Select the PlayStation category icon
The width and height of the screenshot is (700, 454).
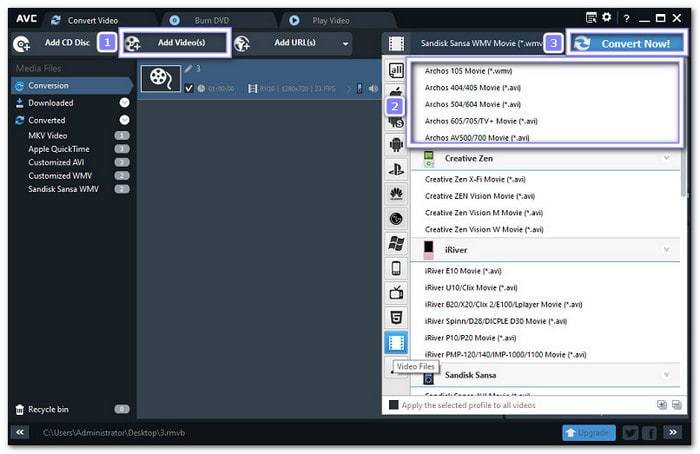pyautogui.click(x=396, y=169)
